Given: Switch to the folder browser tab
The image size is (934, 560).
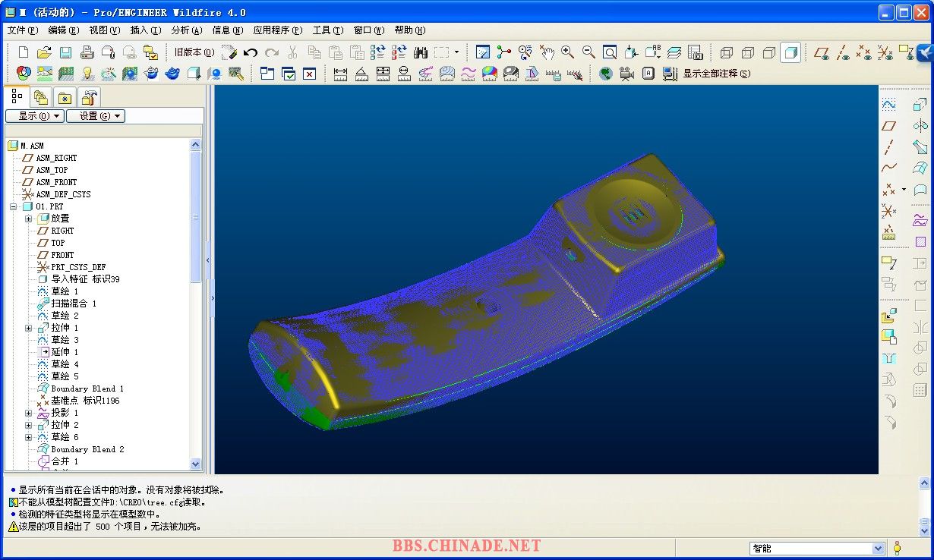Looking at the screenshot, I should coord(41,97).
